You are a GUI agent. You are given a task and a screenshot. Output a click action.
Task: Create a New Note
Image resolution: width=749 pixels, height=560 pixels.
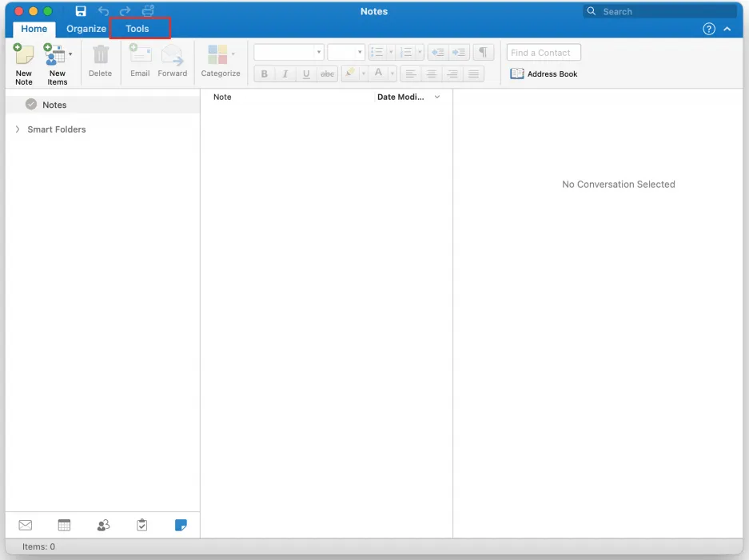click(x=23, y=64)
